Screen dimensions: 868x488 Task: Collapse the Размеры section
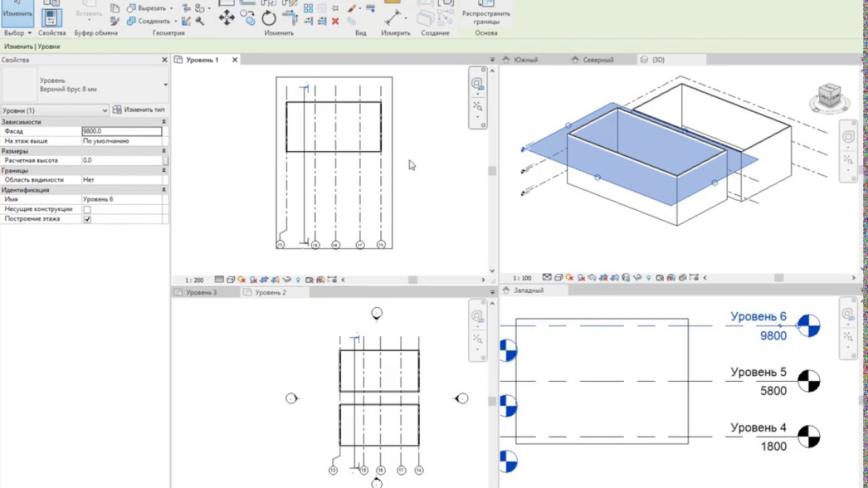[x=163, y=151]
